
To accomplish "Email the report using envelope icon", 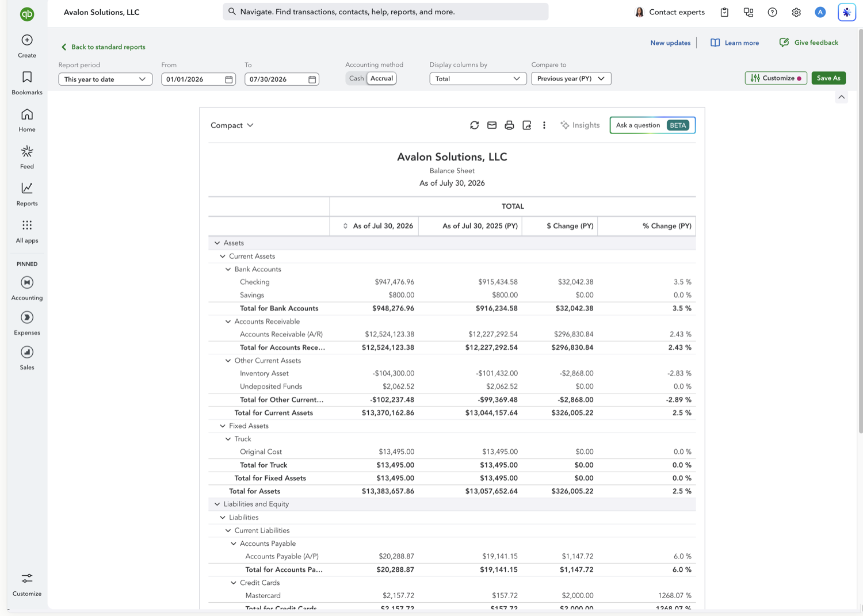I will coord(492,125).
